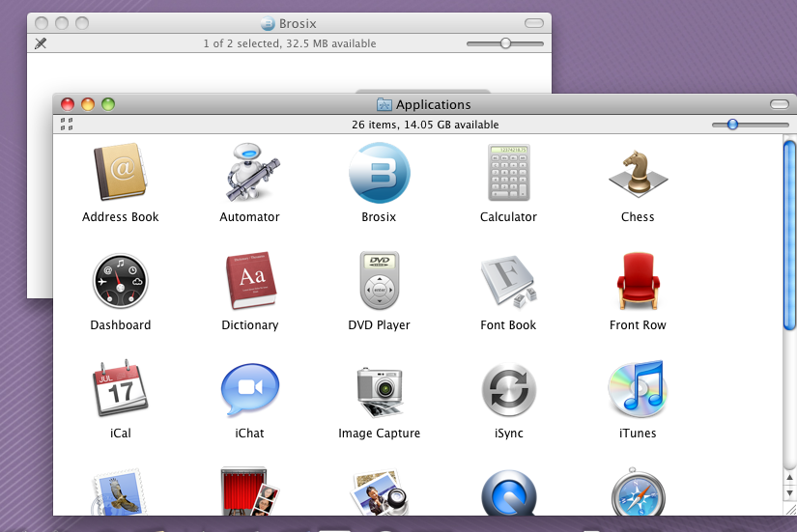Click the icon view grid indicator in Applications
The image size is (797, 532).
(67, 124)
